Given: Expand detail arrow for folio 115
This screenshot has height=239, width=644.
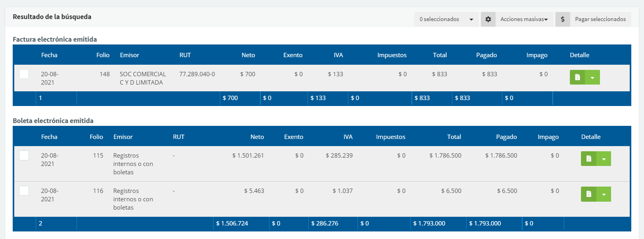Looking at the screenshot, I should tap(604, 159).
